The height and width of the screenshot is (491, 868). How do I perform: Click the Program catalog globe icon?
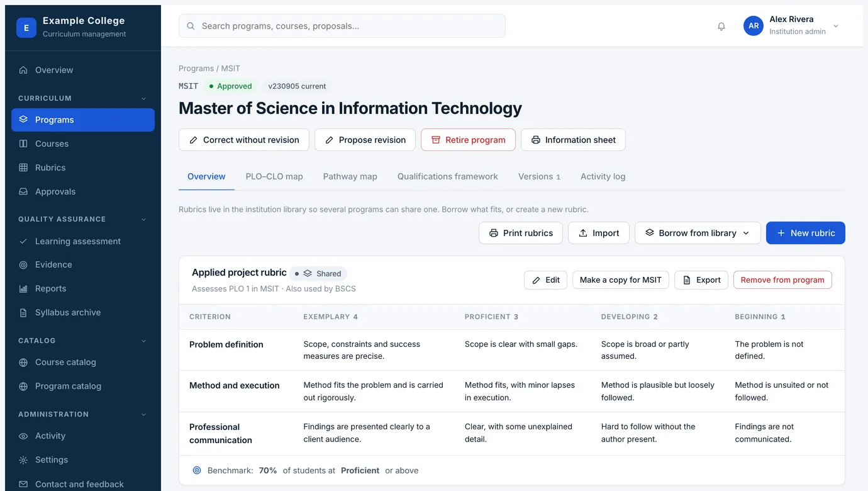(23, 387)
